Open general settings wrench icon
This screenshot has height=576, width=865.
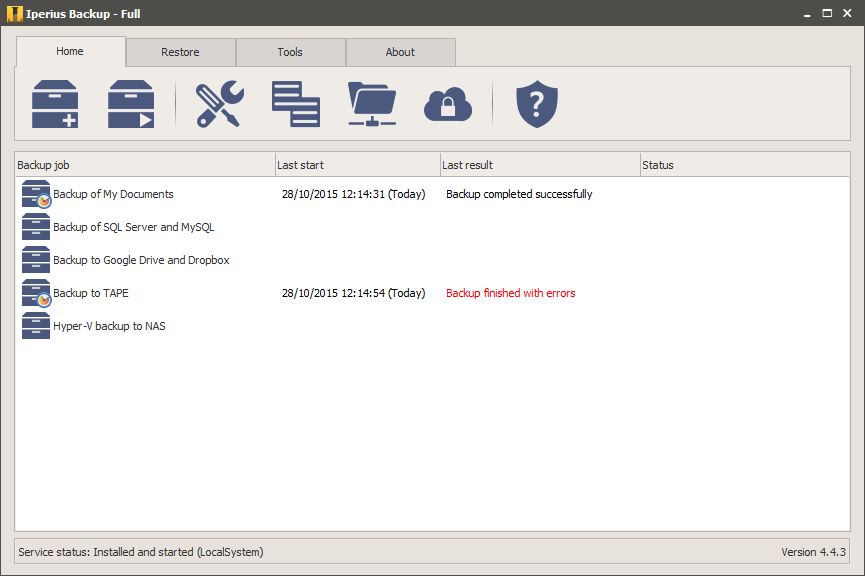tap(220, 104)
